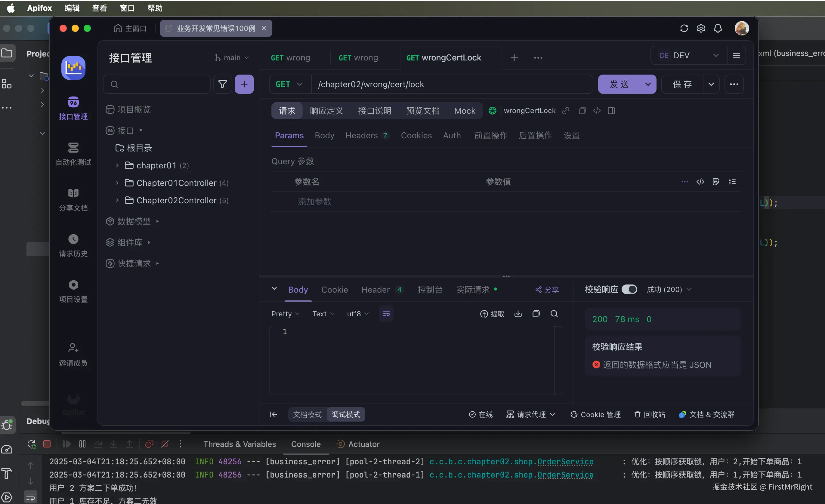The width and height of the screenshot is (825, 504).
Task: Open the GET method dropdown
Action: (x=289, y=84)
